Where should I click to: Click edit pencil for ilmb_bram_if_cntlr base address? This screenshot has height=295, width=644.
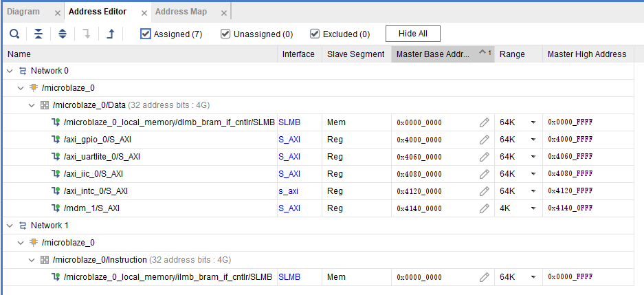[485, 277]
